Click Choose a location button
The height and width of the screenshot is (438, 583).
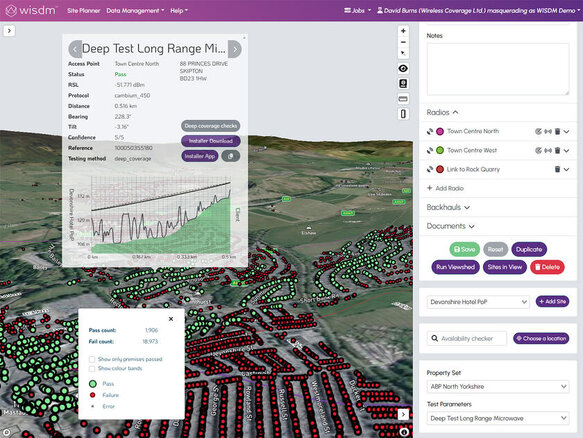pyautogui.click(x=541, y=338)
